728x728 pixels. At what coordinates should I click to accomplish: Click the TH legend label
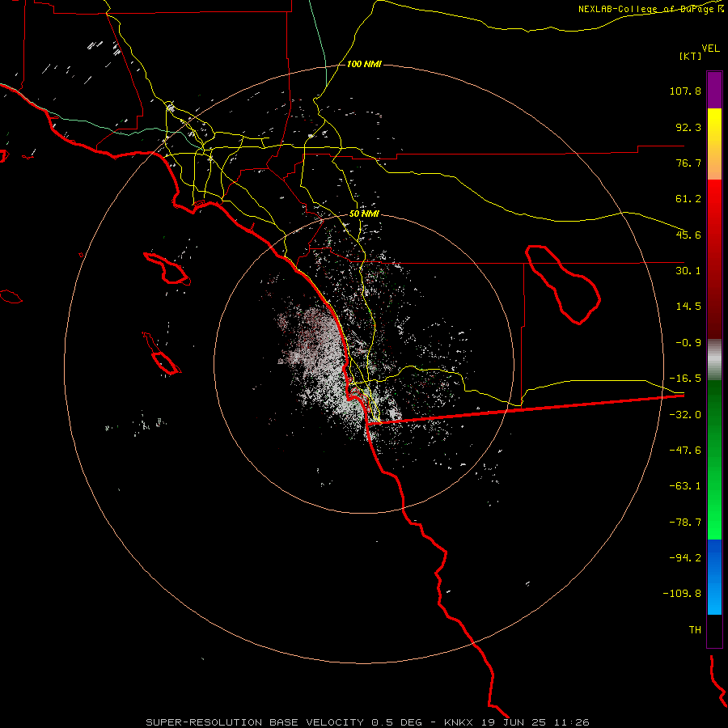(695, 629)
